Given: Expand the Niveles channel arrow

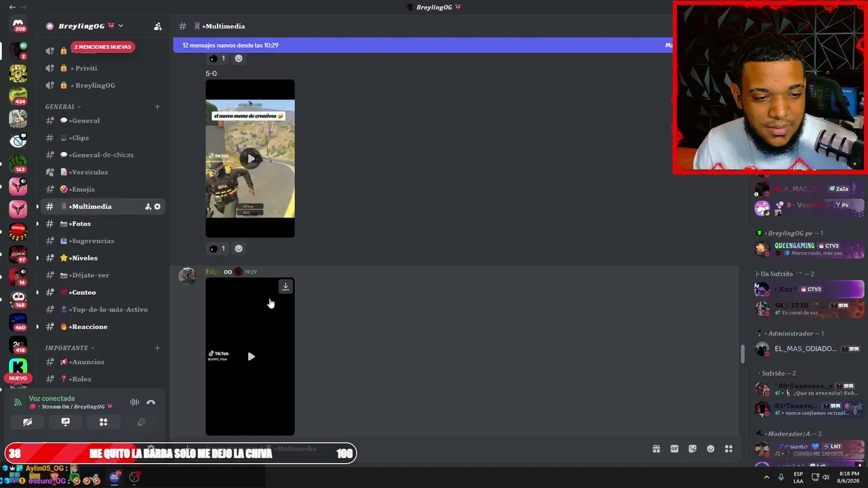Looking at the screenshot, I should coord(37,258).
